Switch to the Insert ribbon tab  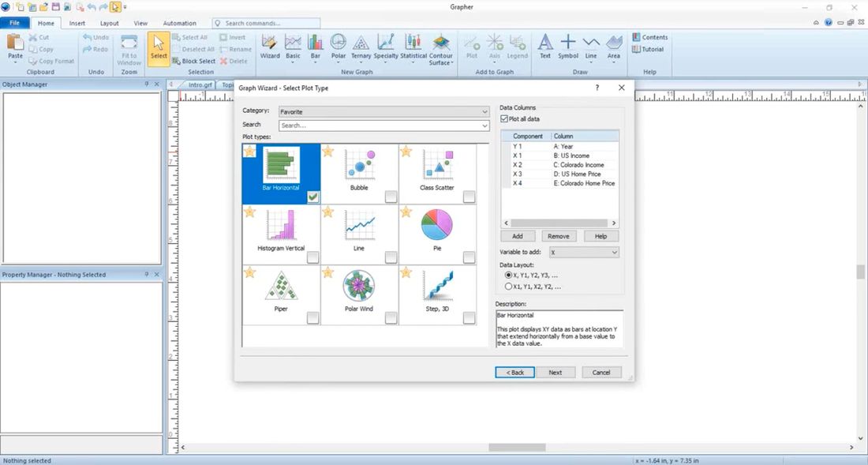[77, 23]
